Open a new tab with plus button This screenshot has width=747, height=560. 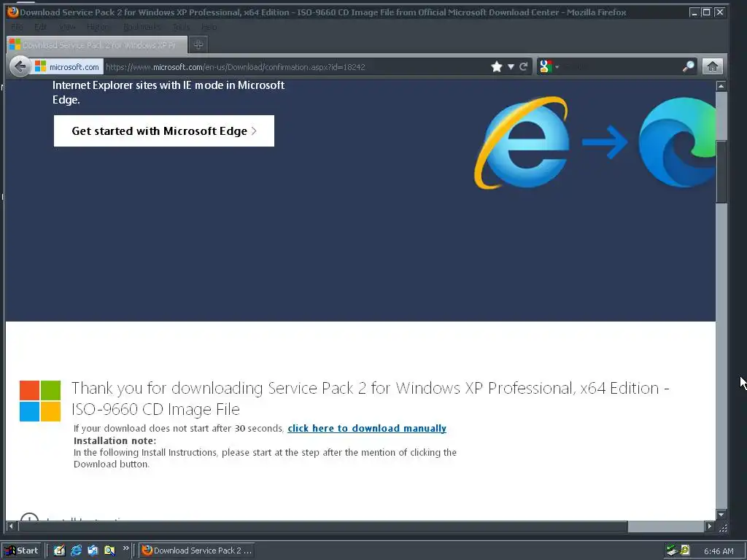[198, 44]
